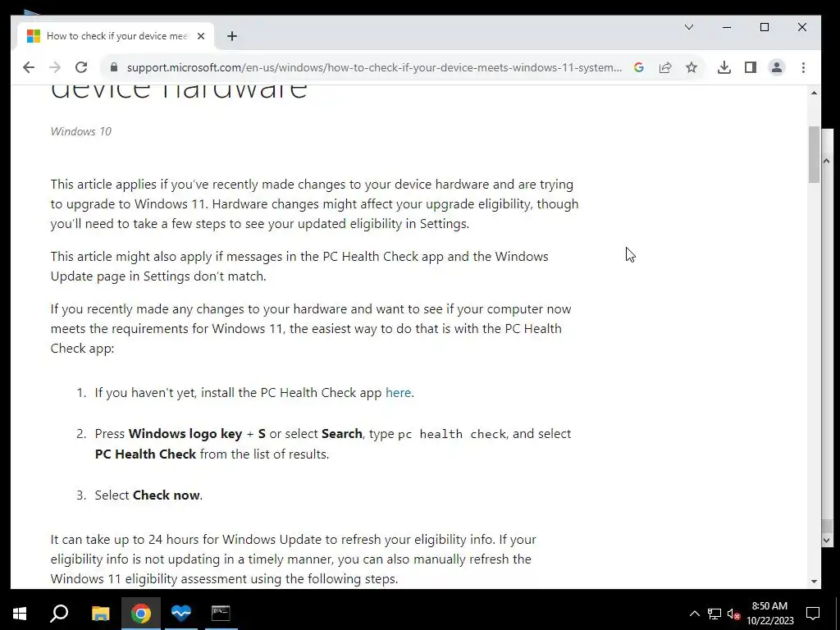Open Chrome three-dot menu
Image resolution: width=840 pixels, height=630 pixels.
pos(803,67)
